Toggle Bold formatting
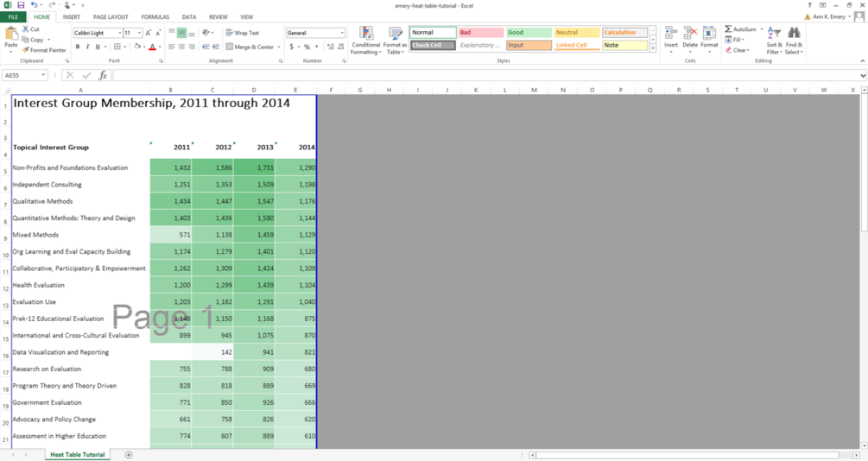The image size is (868, 461). (x=78, y=47)
